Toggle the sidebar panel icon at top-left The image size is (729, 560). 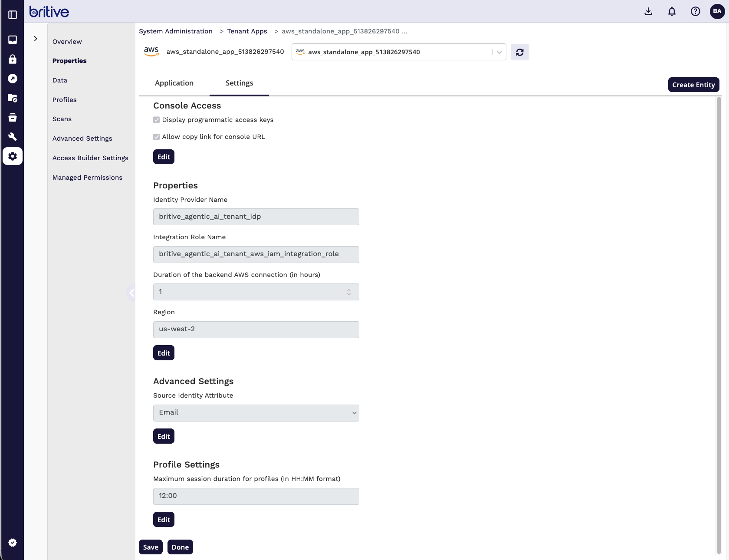click(x=13, y=15)
